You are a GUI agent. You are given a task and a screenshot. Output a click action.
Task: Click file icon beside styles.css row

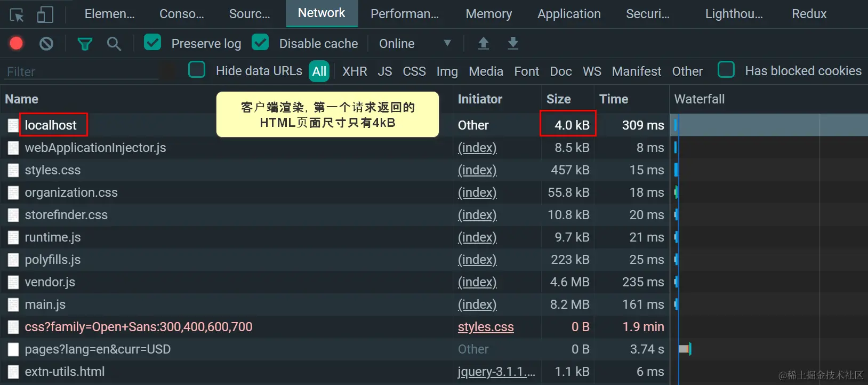[13, 170]
